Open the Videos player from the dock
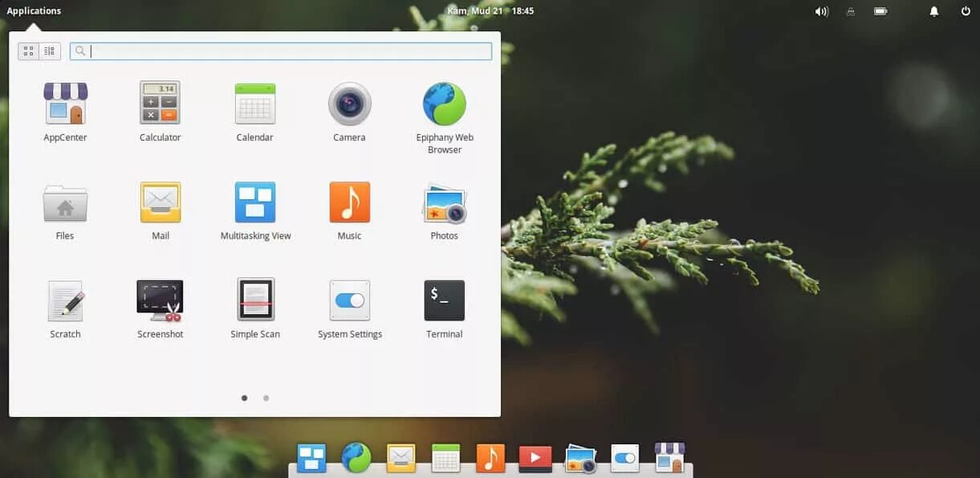 pos(535,459)
